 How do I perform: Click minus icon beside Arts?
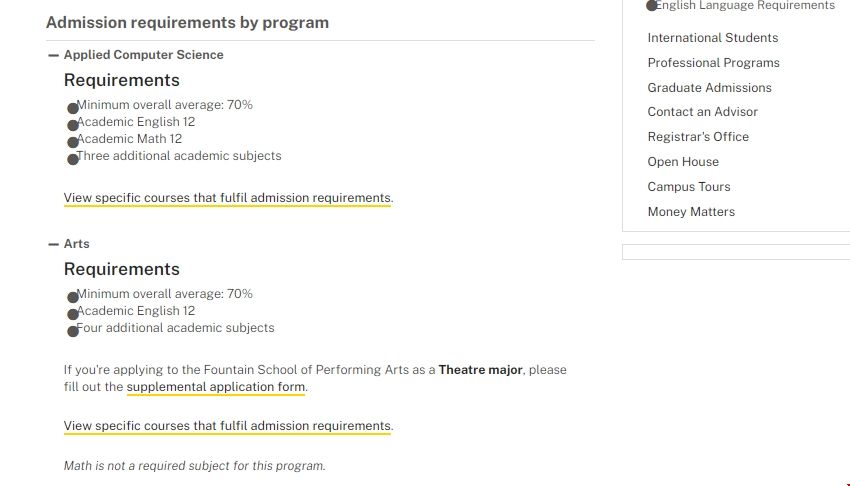[54, 244]
